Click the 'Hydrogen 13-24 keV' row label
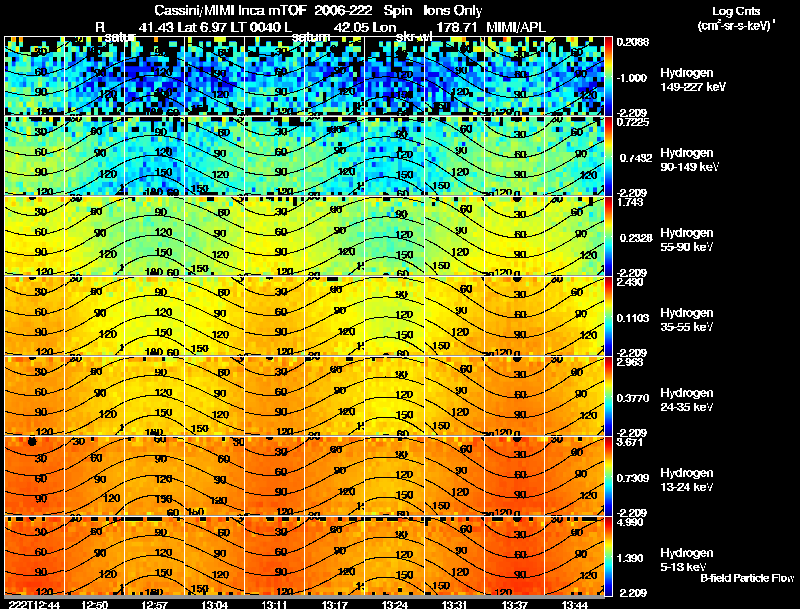The height and width of the screenshot is (609, 800). pyautogui.click(x=687, y=480)
